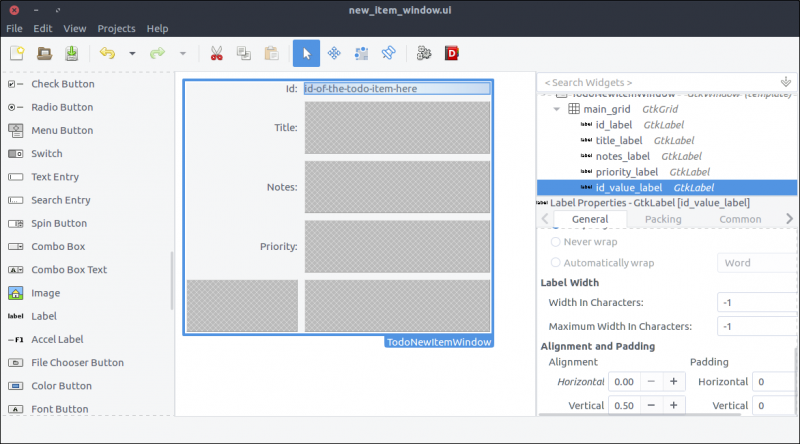Select the Automatically wrap radio button
Image resolution: width=800 pixels, height=444 pixels.
pos(556,263)
